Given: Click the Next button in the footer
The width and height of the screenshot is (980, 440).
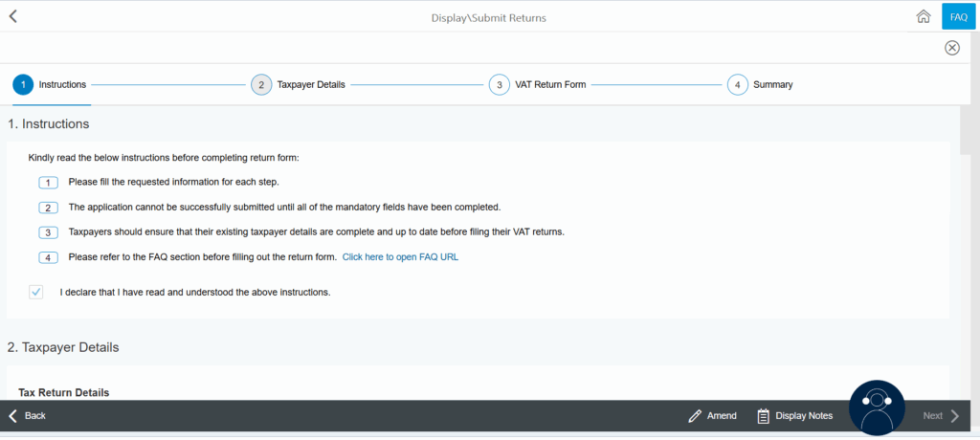Looking at the screenshot, I should point(941,416).
